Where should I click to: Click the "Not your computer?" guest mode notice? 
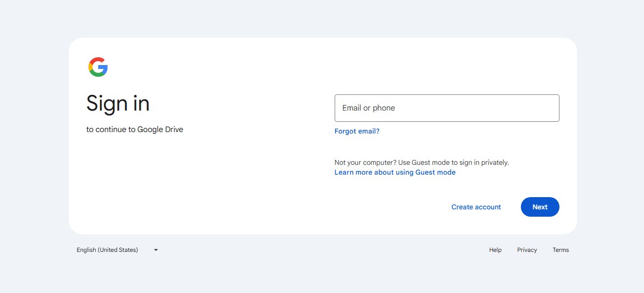click(x=422, y=162)
